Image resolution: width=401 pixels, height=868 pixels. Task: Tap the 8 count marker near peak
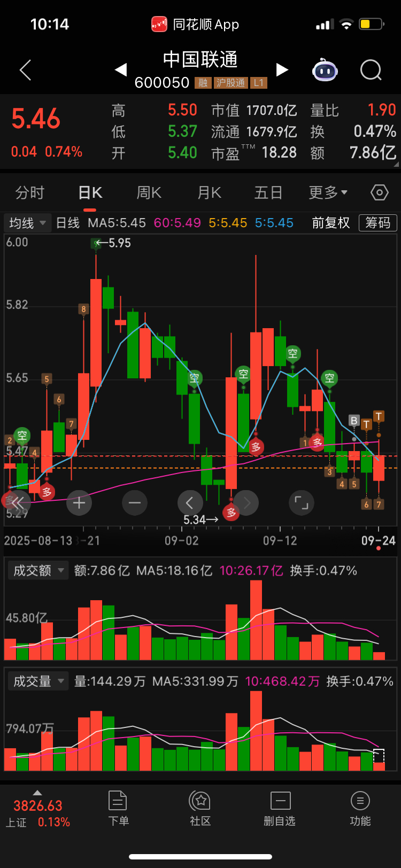pos(83,309)
